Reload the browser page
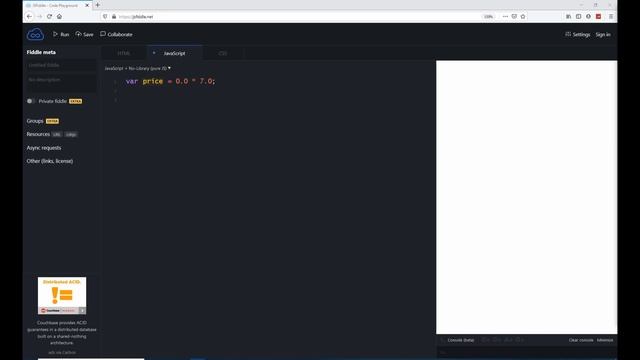Image resolution: width=640 pixels, height=360 pixels. click(49, 16)
